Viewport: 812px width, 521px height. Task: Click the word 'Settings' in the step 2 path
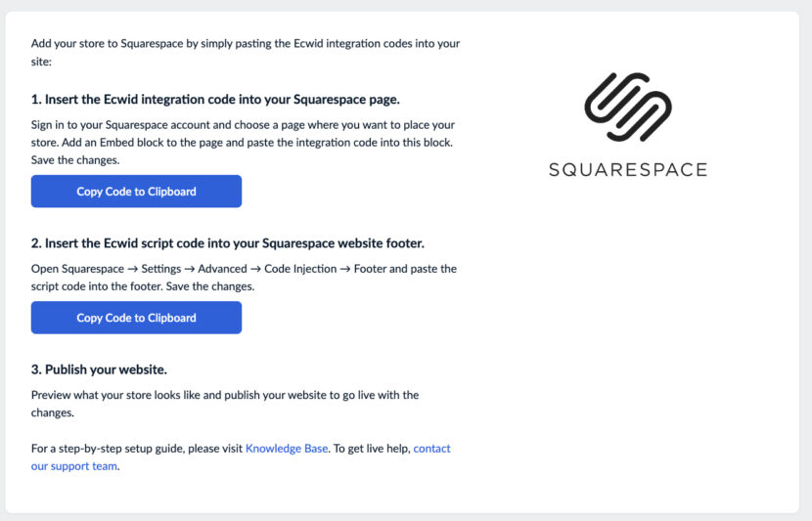pos(161,269)
